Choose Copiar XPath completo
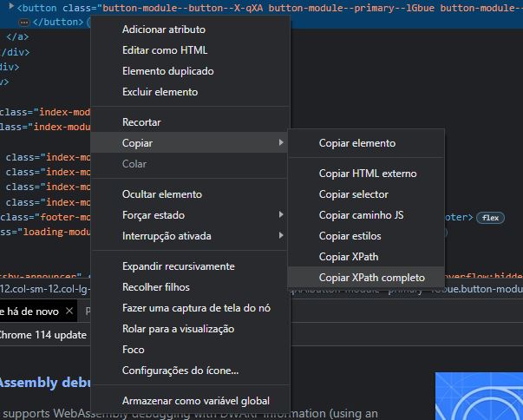 [x=371, y=278]
